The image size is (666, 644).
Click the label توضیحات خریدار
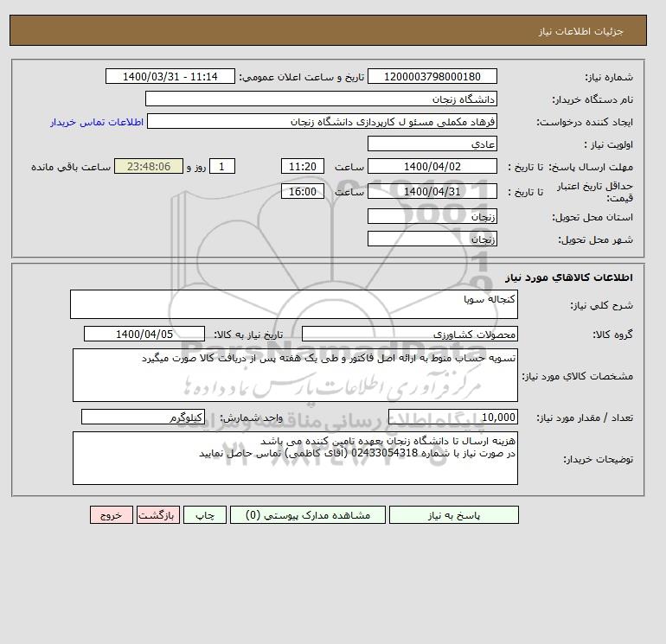point(599,459)
